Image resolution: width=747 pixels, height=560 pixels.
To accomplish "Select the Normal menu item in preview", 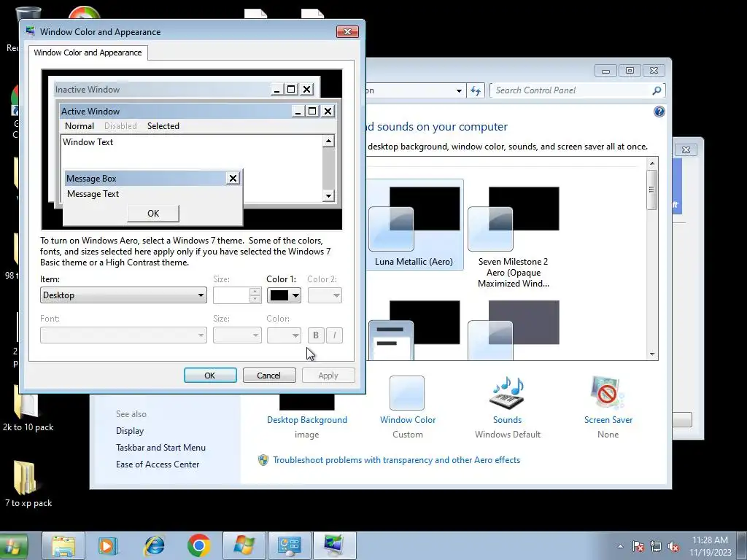I will point(79,126).
